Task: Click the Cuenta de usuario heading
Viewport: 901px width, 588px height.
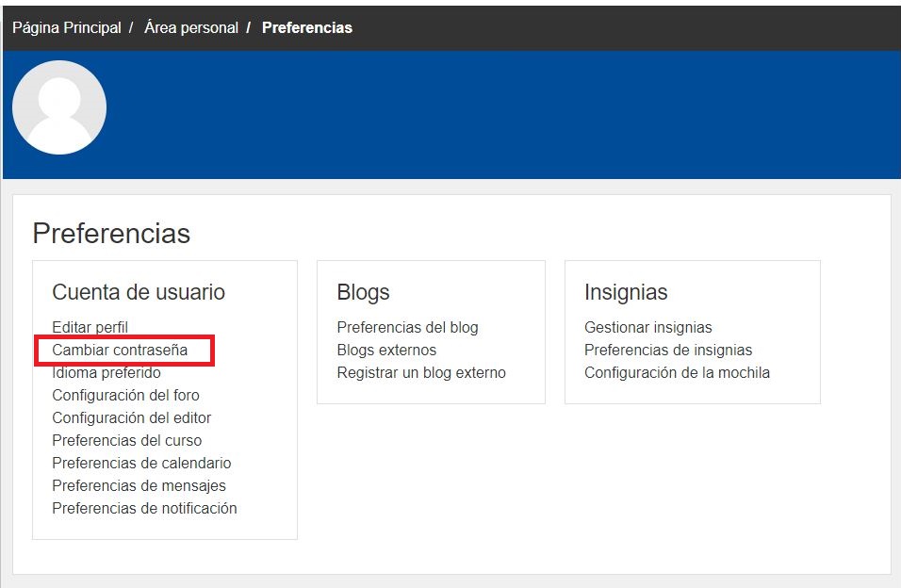Action: [139, 292]
